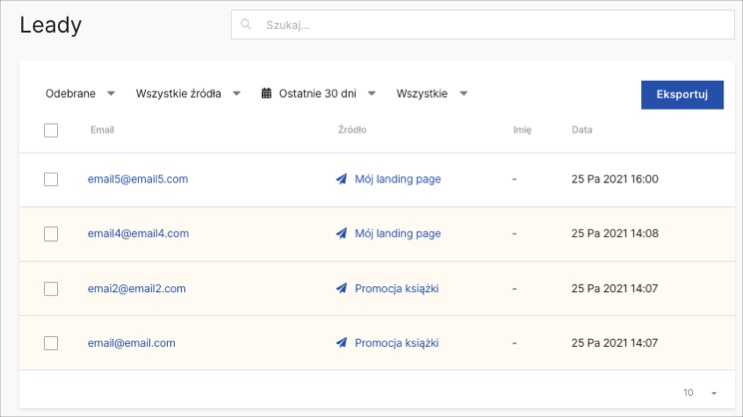Check the box for email5@email5.com

[51, 179]
